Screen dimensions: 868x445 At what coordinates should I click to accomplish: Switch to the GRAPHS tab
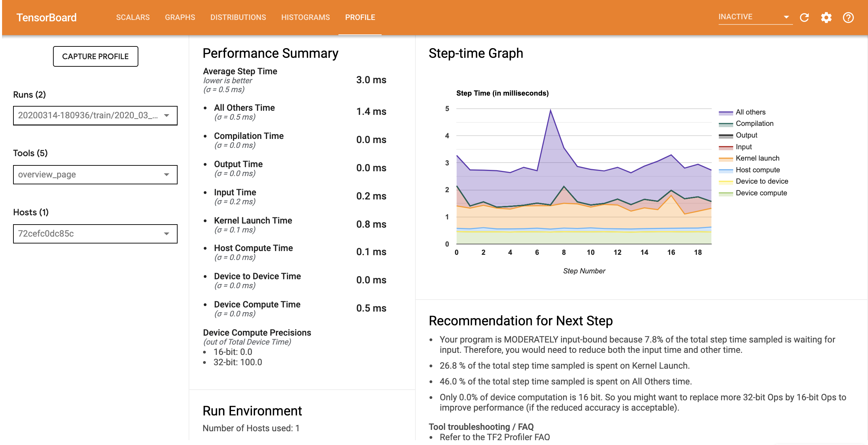(x=180, y=18)
